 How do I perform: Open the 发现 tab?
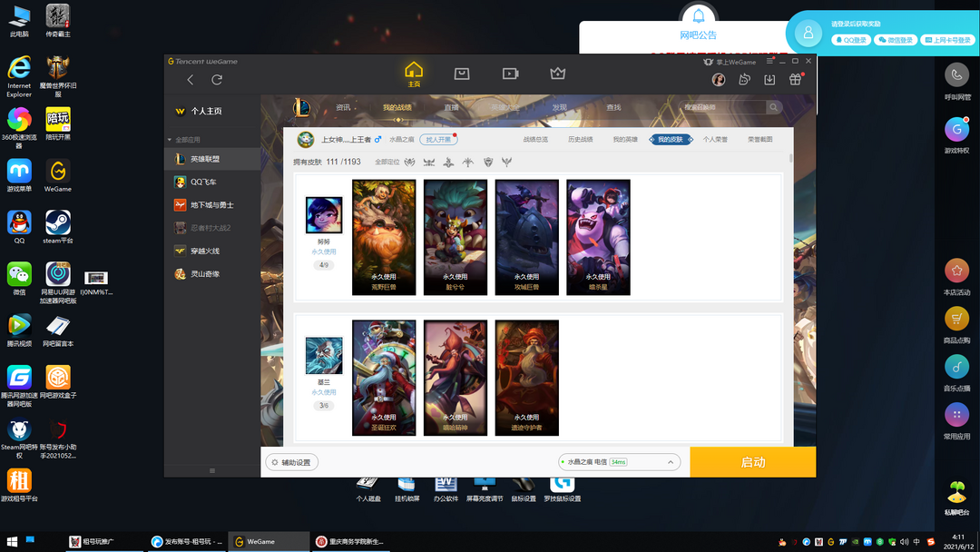559,107
